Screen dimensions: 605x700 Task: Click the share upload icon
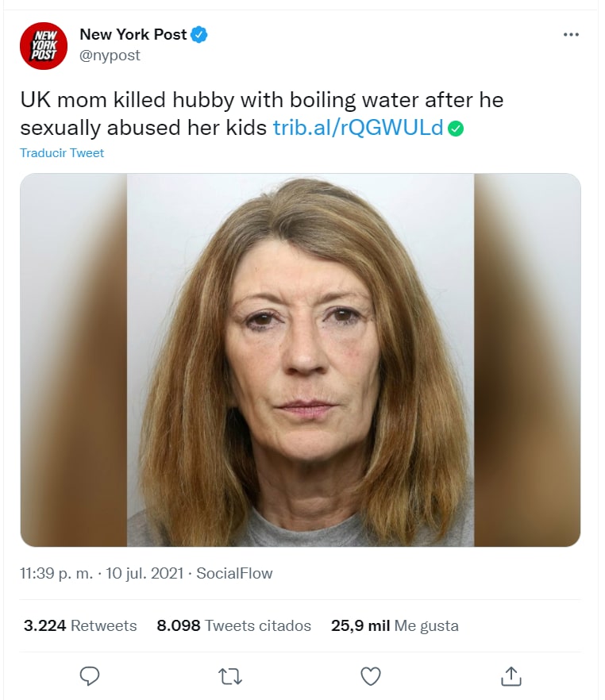click(x=511, y=675)
